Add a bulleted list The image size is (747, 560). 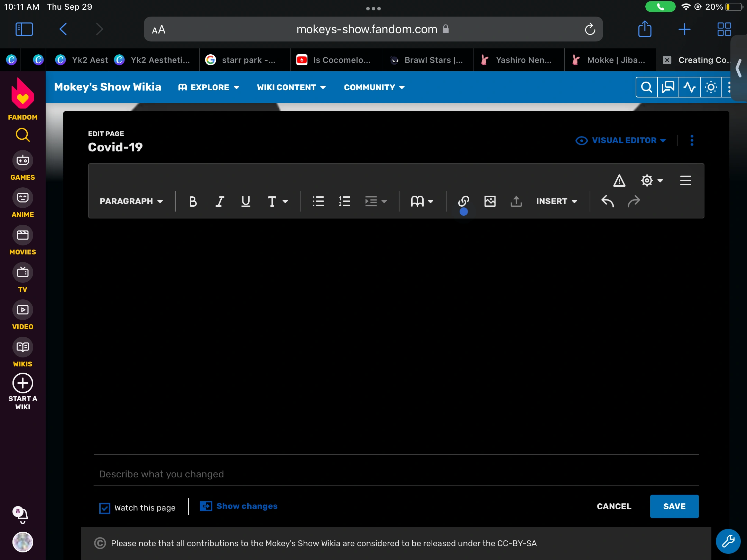tap(318, 201)
